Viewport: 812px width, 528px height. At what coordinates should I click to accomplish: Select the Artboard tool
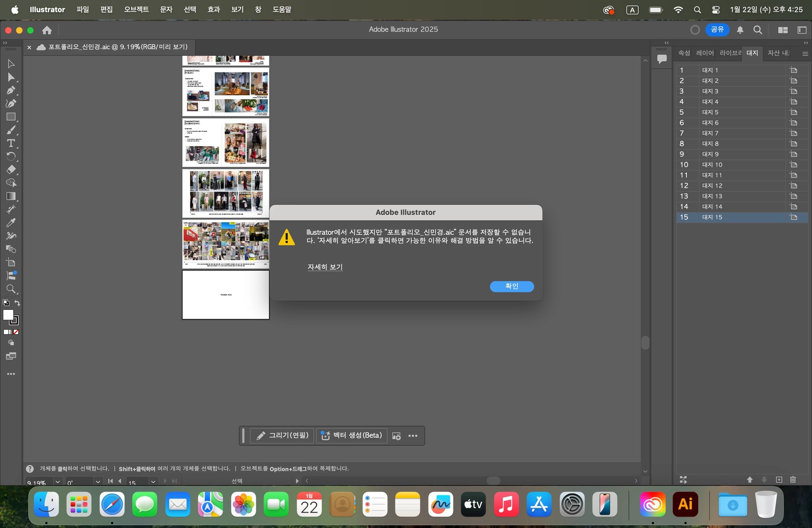click(10, 263)
